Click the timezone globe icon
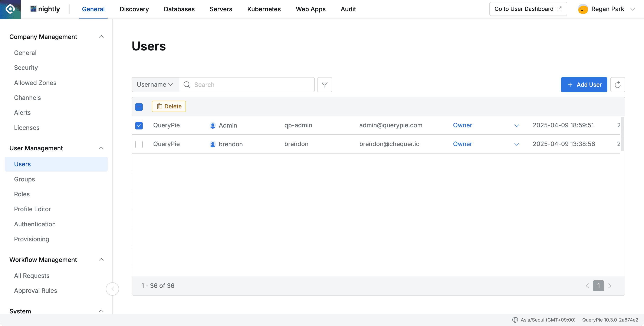The width and height of the screenshot is (644, 326). click(x=515, y=320)
